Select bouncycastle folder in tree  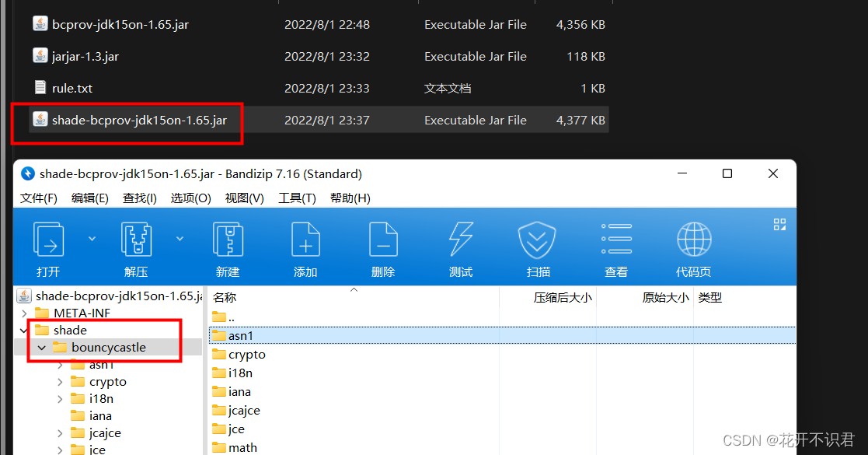[99, 348]
